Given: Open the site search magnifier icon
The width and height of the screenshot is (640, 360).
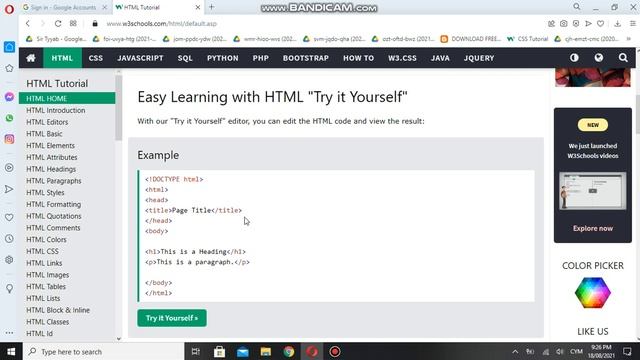Looking at the screenshot, I should pos(623,58).
